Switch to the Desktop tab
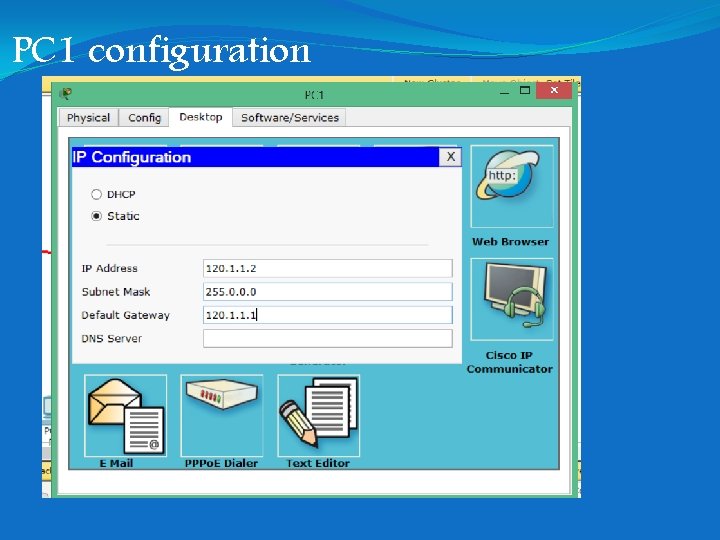The height and width of the screenshot is (540, 720). pyautogui.click(x=201, y=117)
